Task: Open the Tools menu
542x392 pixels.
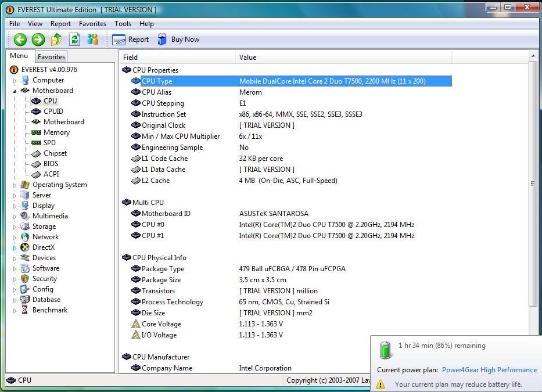Action: pyautogui.click(x=123, y=24)
